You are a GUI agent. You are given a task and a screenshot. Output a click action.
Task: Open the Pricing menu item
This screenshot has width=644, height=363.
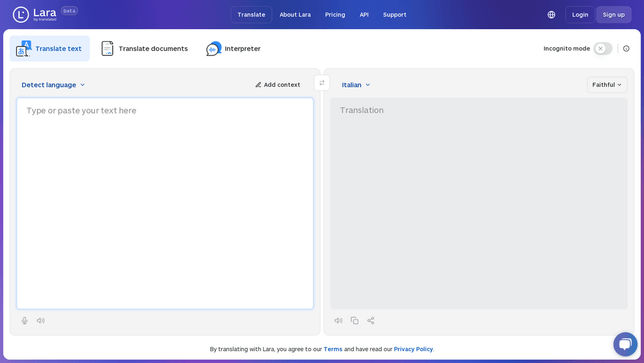[x=335, y=15]
